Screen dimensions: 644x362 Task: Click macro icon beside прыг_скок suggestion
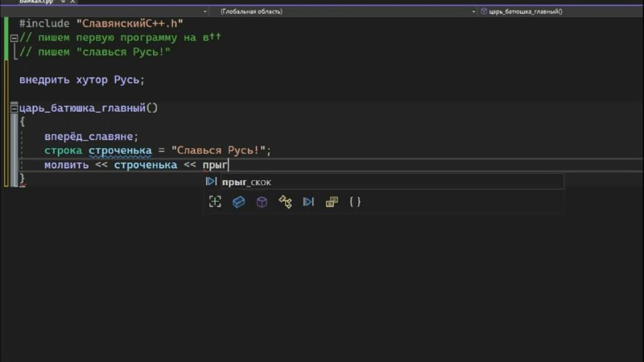[x=211, y=182]
